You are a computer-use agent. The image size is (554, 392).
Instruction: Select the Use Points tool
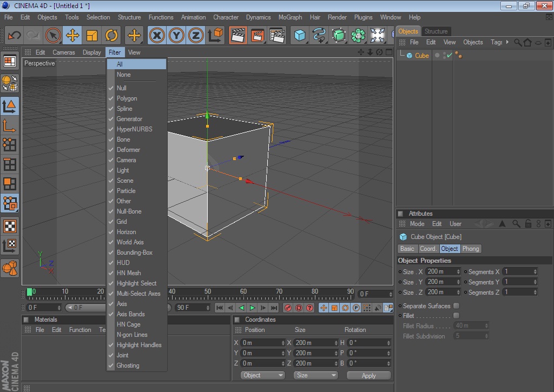(10, 144)
